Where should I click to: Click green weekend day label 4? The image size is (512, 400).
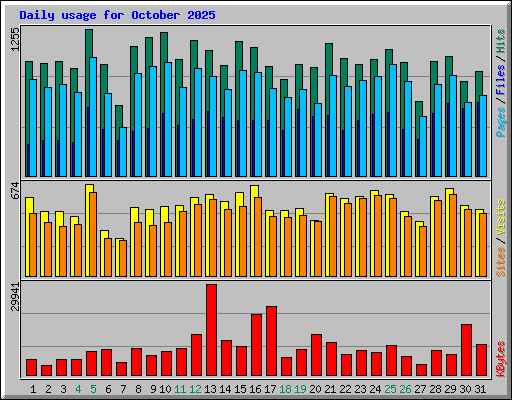[78, 389]
